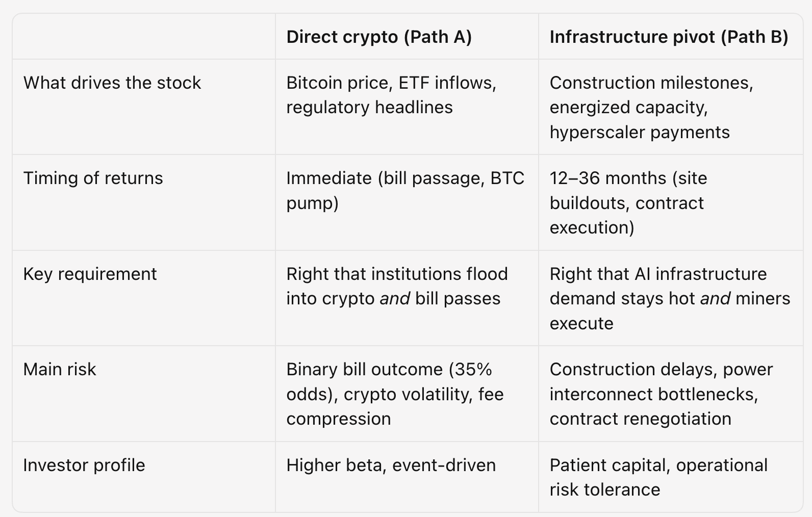Screen dimensions: 812x517
Task: Click italic 'and' in Path A requirement
Action: coord(395,298)
